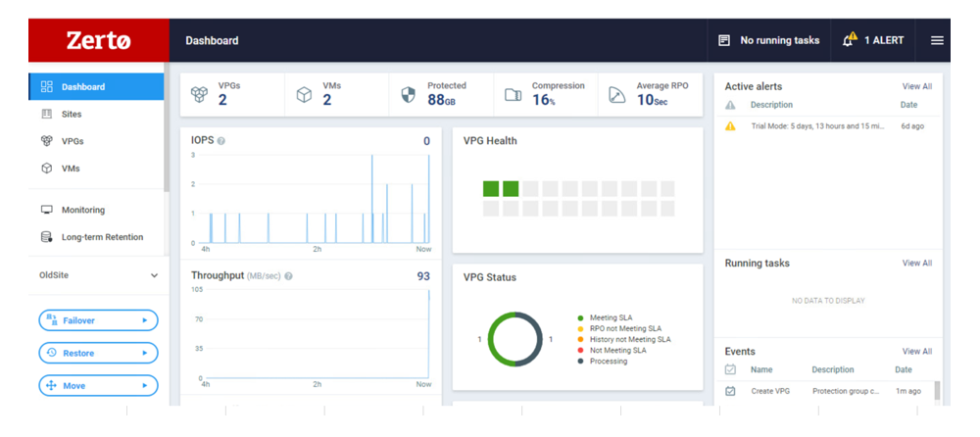This screenshot has height=437, width=980.
Task: Click the VMs stat cube icon
Action: click(304, 95)
